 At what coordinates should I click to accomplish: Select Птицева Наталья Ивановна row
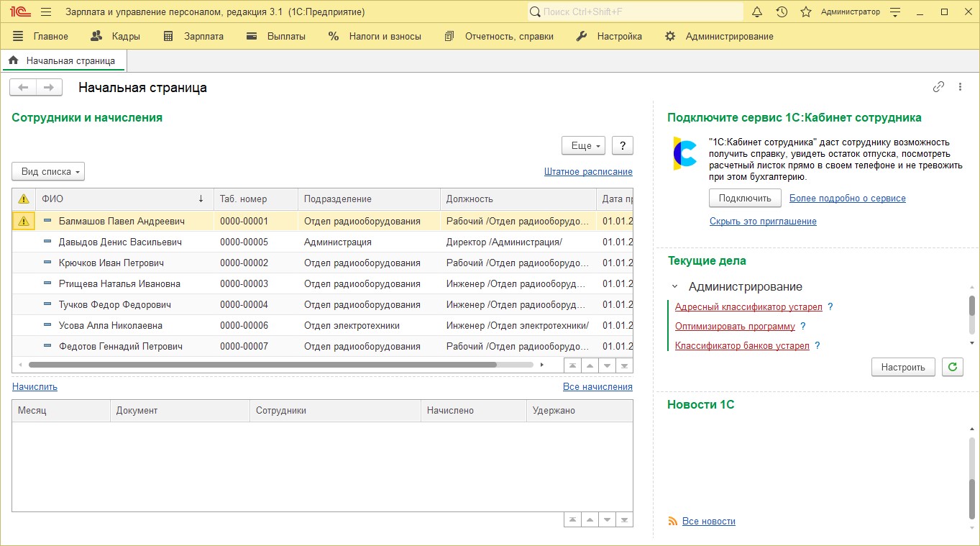pos(322,283)
